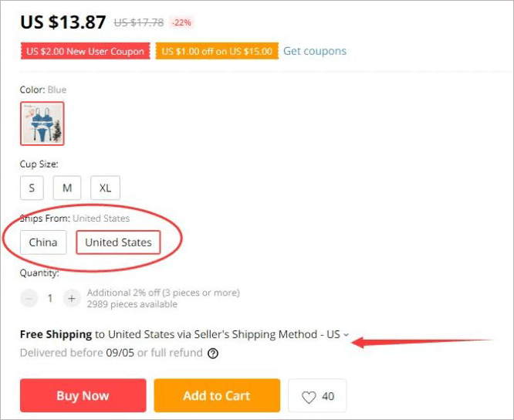Click the -22% discount badge
This screenshot has width=514, height=420.
182,23
